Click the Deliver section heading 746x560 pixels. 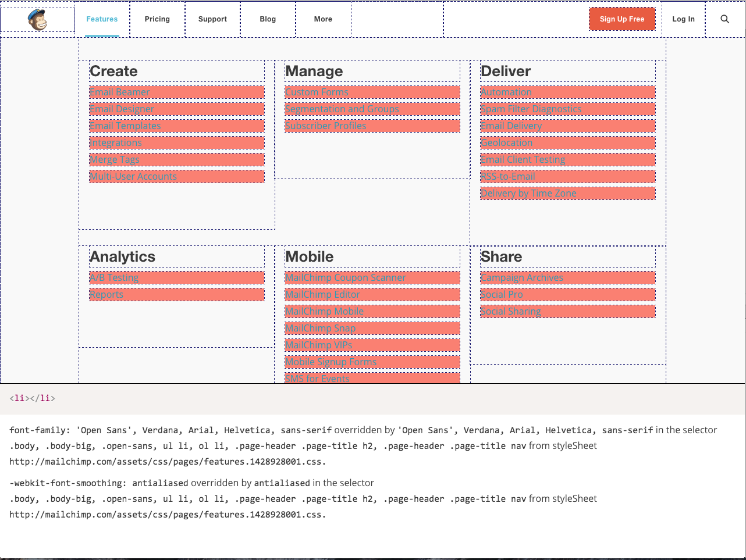pos(506,71)
